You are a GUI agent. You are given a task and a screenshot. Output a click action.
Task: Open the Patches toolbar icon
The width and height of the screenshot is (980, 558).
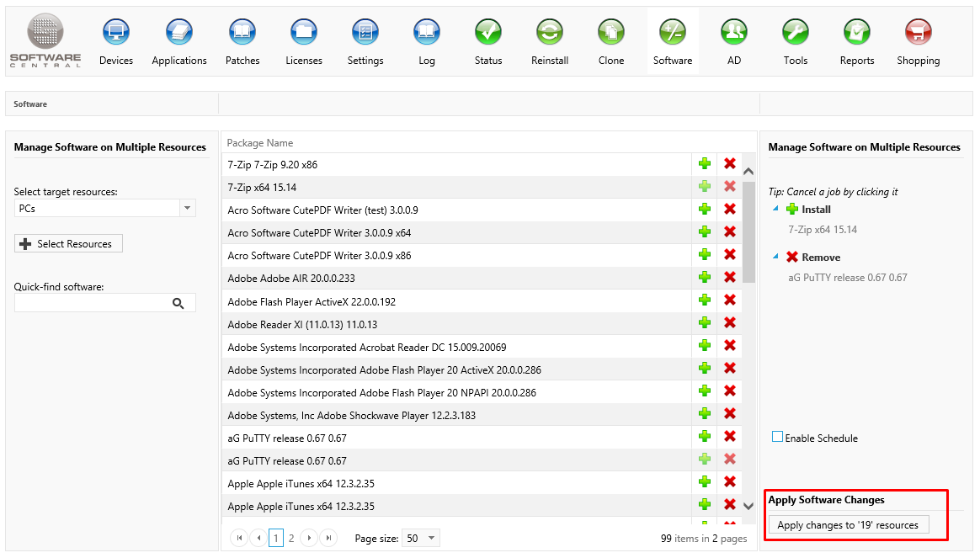coord(242,34)
